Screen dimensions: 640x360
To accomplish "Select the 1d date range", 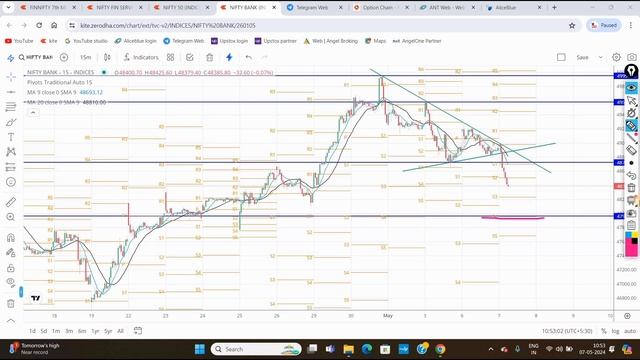I will [32, 331].
